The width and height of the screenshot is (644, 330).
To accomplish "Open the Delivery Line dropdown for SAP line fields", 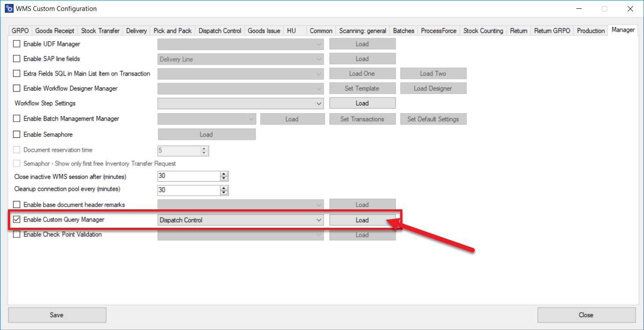I will tap(240, 59).
